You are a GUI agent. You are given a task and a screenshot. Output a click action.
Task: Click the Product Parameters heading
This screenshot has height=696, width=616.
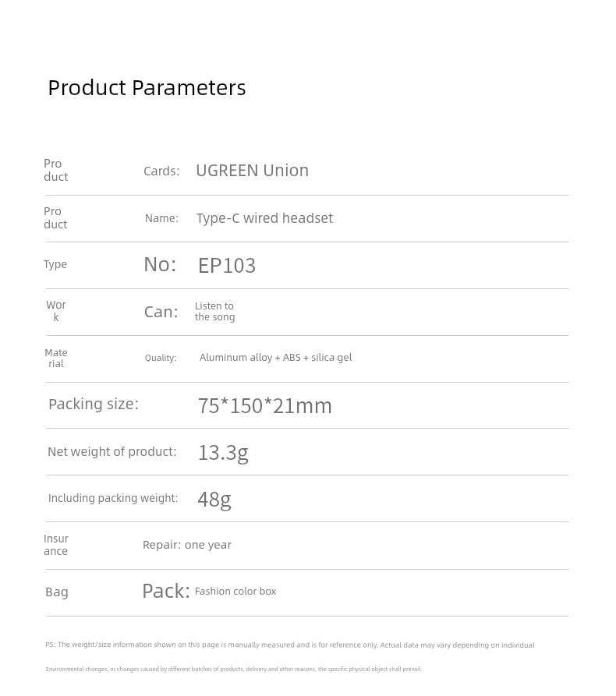point(147,87)
